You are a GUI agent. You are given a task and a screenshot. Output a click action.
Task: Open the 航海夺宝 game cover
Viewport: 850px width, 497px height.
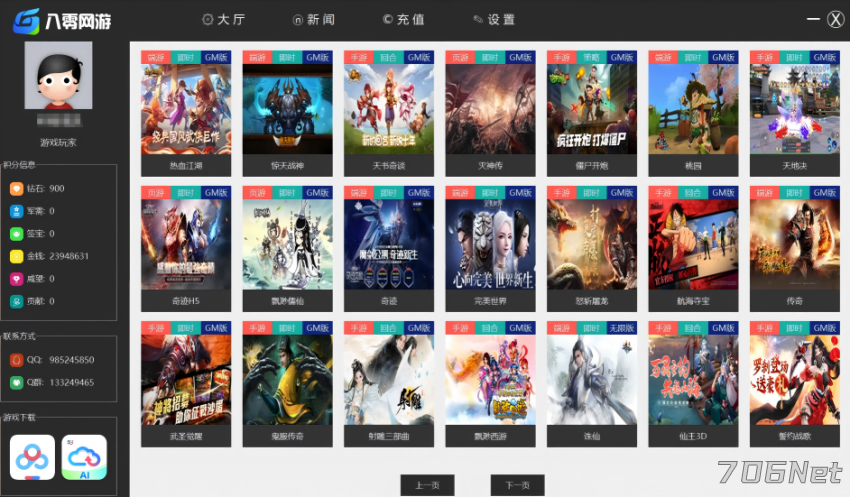click(693, 244)
